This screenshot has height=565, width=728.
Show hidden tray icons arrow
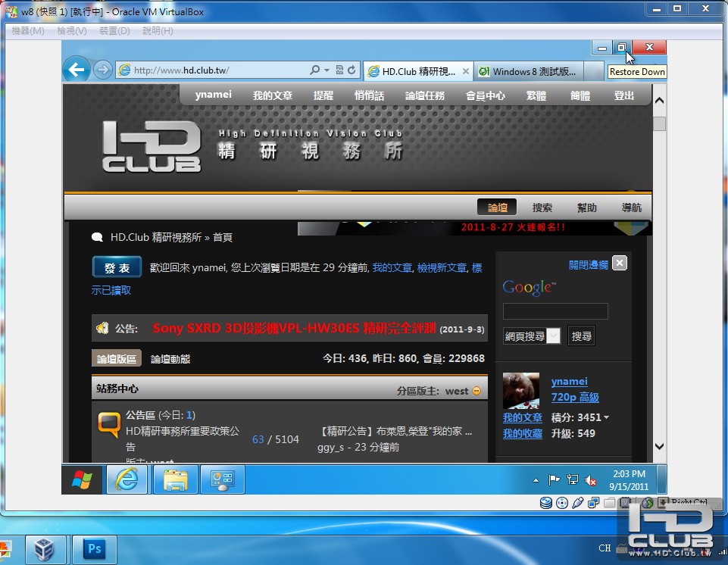coord(536,480)
